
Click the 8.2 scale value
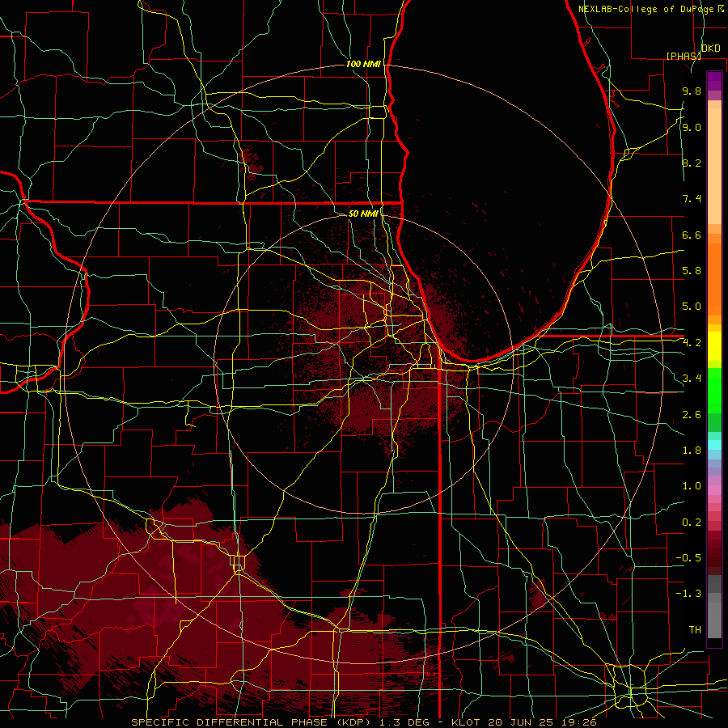[x=692, y=163]
